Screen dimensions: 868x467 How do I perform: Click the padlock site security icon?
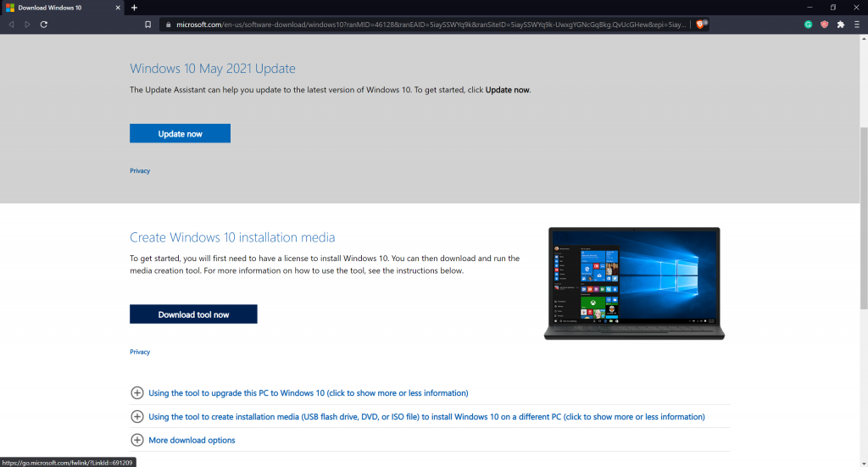pos(168,25)
